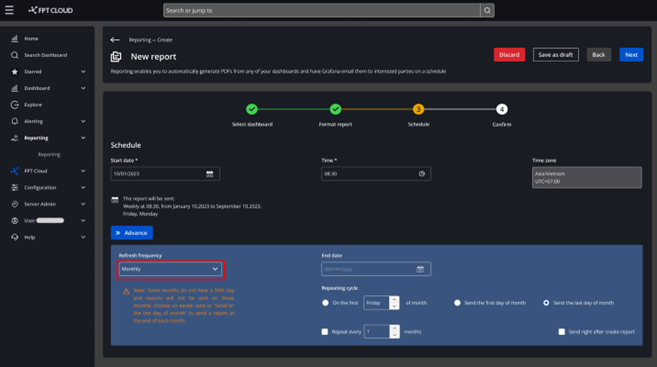Open the Configuration menu item
Viewport: 657px width, 367px height.
tap(40, 187)
